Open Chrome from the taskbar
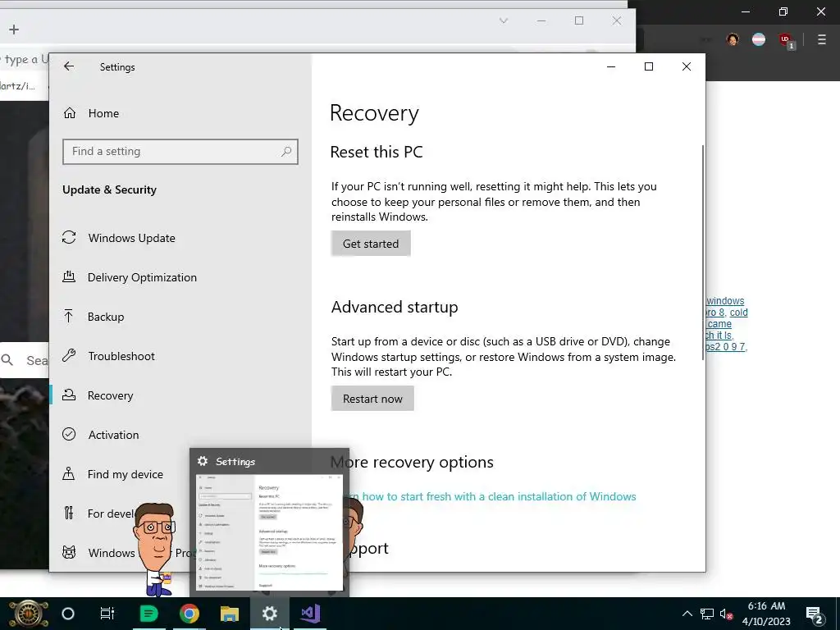840x630 pixels. [x=189, y=614]
